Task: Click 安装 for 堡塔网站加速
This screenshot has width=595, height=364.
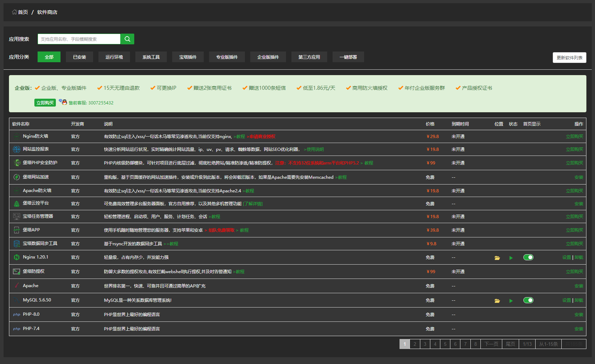Action: coord(579,177)
